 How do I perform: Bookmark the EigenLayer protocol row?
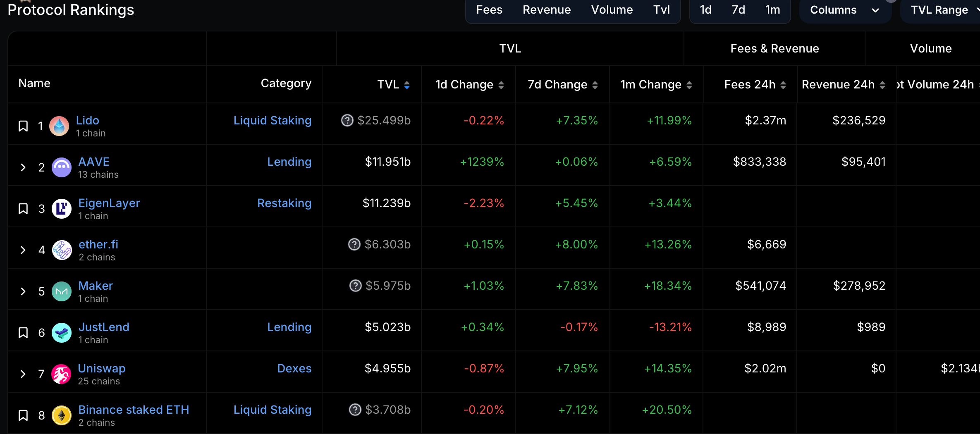[23, 209]
